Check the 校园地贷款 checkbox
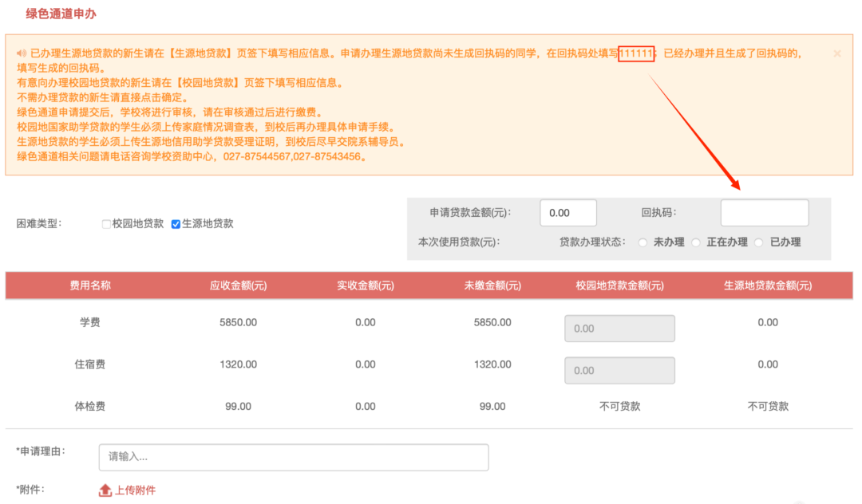862x504 pixels. click(106, 224)
